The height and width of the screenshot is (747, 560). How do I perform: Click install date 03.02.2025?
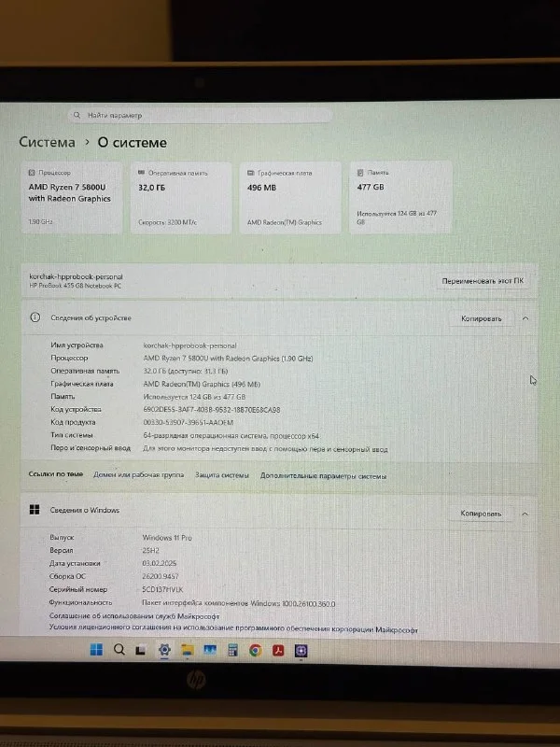pyautogui.click(x=159, y=564)
